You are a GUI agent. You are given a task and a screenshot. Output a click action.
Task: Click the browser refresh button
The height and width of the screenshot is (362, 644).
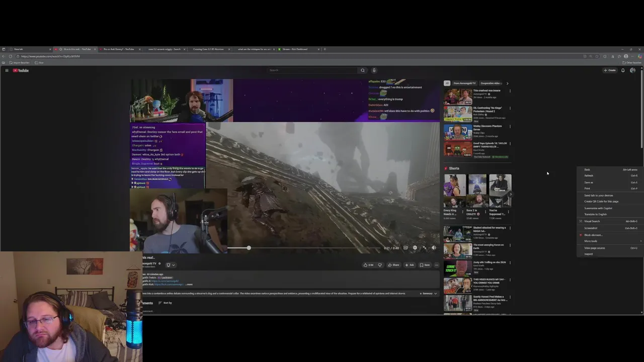coord(10,56)
